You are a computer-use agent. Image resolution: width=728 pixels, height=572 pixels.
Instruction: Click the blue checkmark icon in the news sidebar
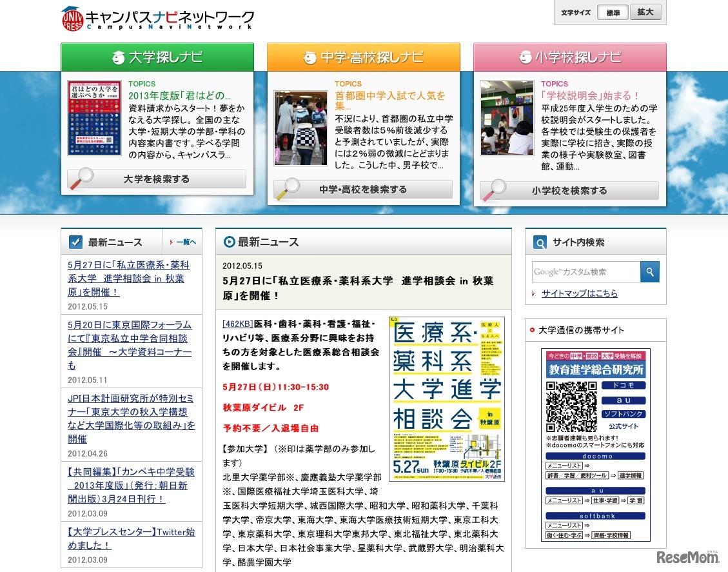coord(75,241)
